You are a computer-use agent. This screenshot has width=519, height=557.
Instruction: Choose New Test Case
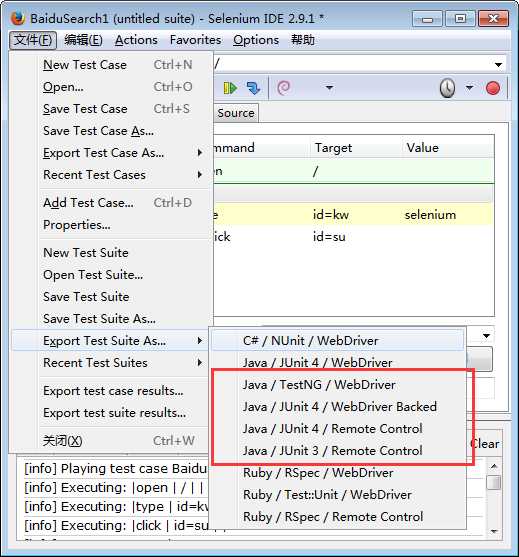point(111,65)
